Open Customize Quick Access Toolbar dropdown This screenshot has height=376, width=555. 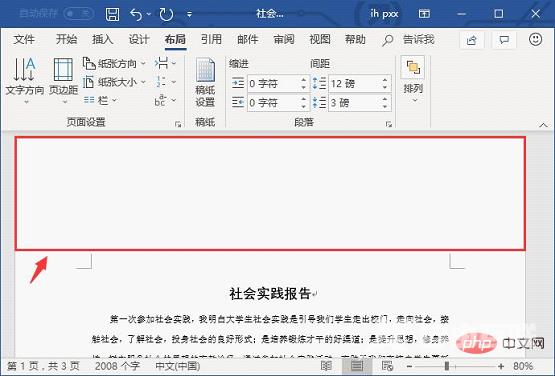(189, 15)
